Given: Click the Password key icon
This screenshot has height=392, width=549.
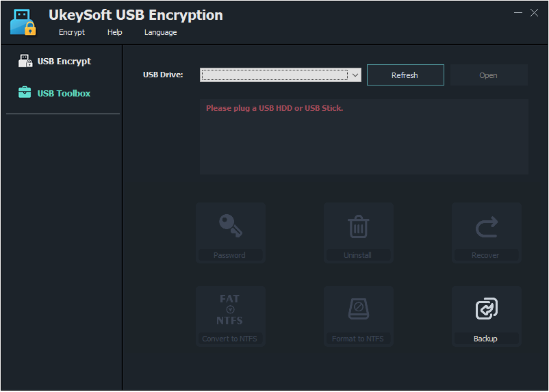Looking at the screenshot, I should [x=231, y=226].
